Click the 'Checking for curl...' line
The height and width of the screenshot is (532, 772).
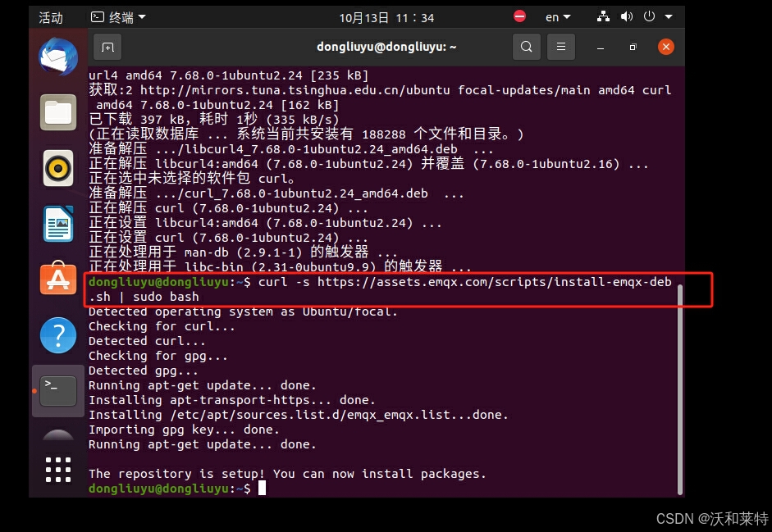click(x=162, y=326)
